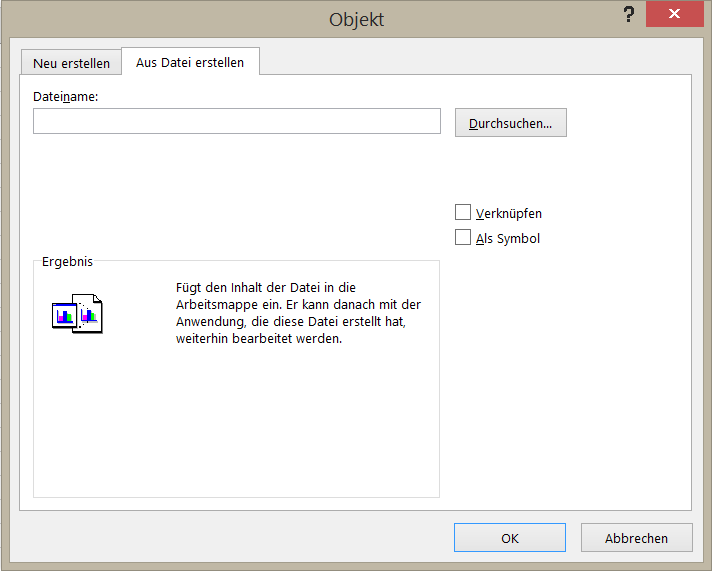This screenshot has height=571, width=712.
Task: Click the Ergebnis description text
Action: click(298, 313)
